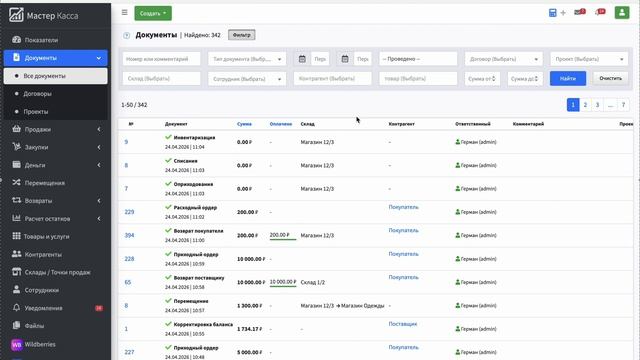
Task: Open the Проведено status dropdown
Action: point(418,59)
